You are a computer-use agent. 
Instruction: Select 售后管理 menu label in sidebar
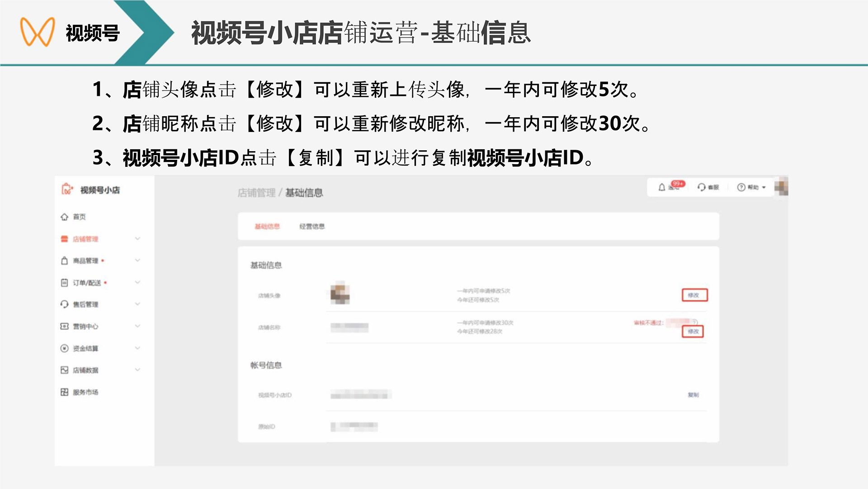pos(85,304)
